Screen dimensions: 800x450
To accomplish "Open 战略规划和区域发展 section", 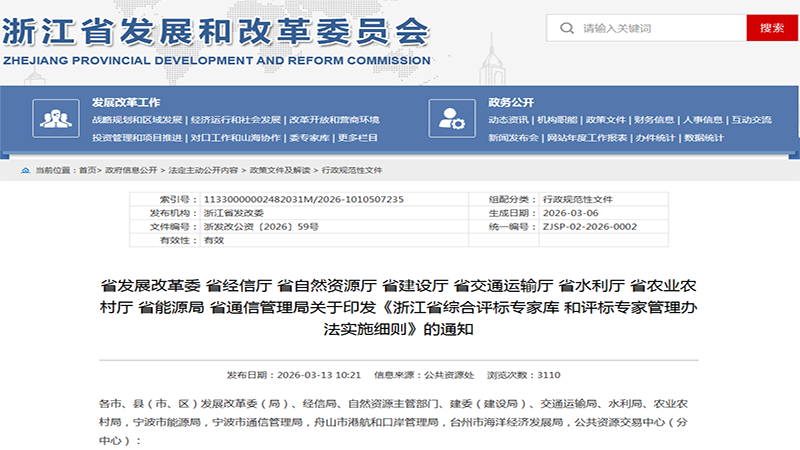I will coord(137,120).
